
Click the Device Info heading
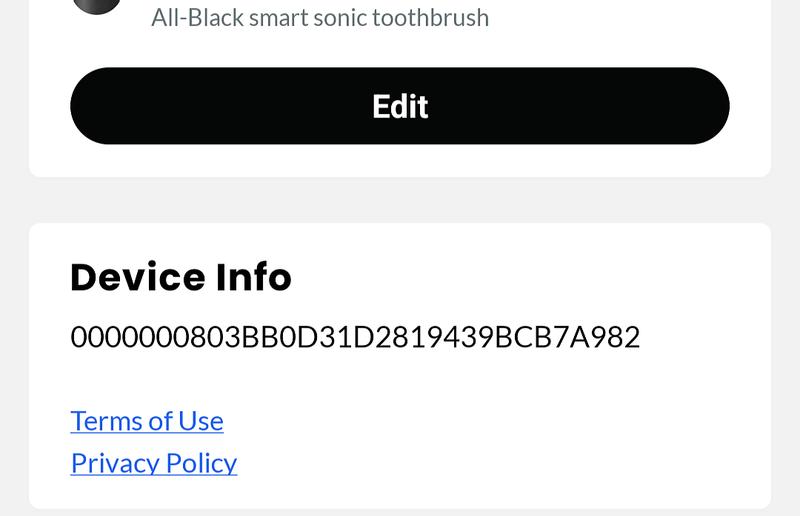(181, 277)
